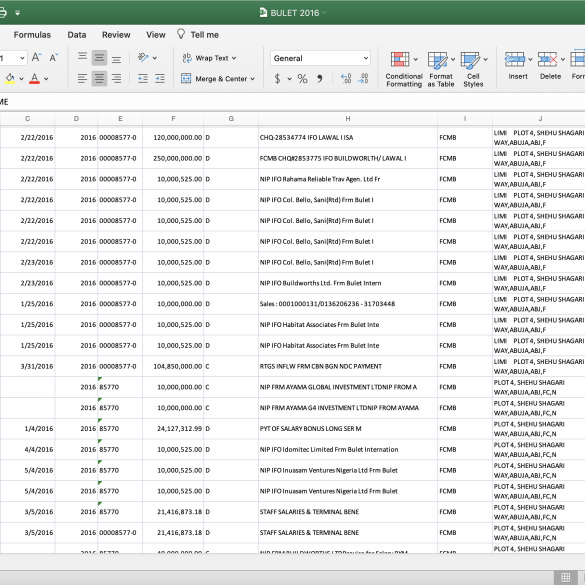Expand Merge & Center dropdown arrow

(x=253, y=79)
